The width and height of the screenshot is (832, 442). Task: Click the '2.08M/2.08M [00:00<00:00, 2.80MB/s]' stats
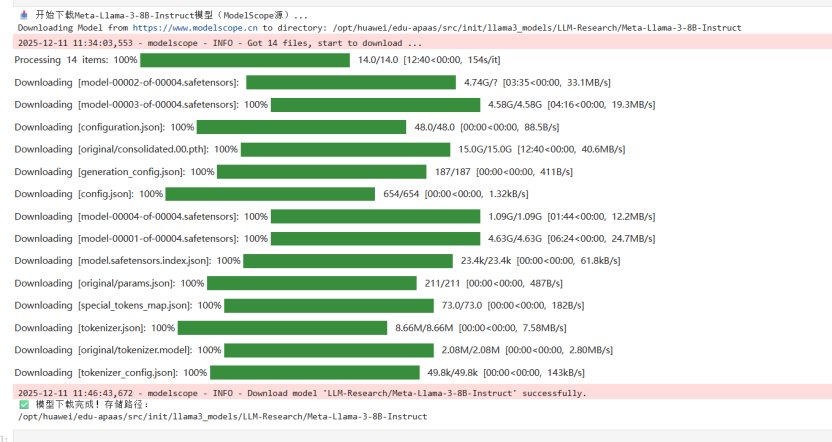click(x=527, y=350)
